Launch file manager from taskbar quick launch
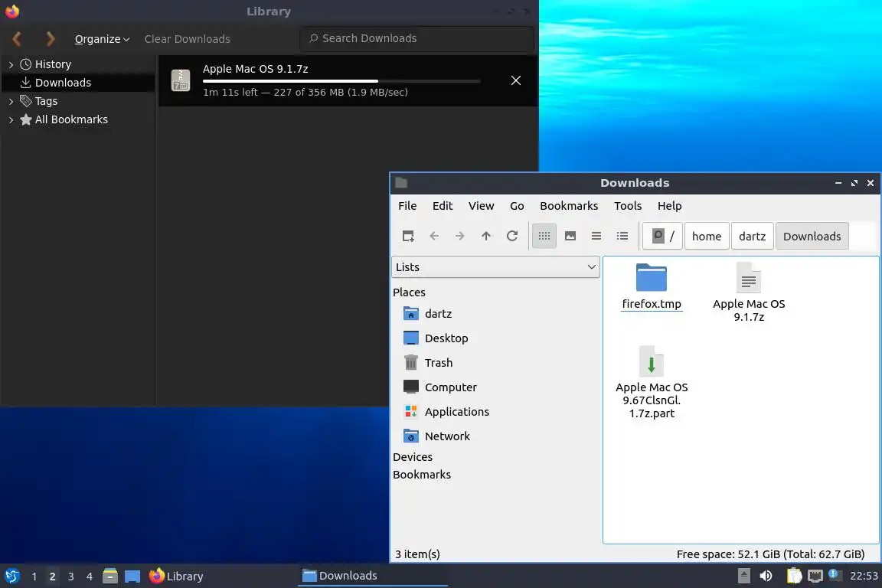Viewport: 882px width, 588px height. (x=110, y=576)
